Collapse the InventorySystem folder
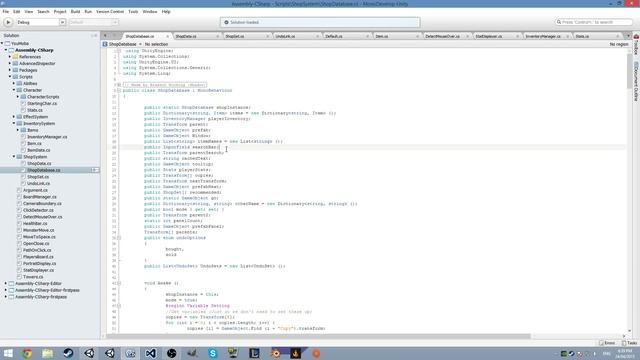Image resolution: width=640 pixels, height=360 pixels. click(14, 123)
